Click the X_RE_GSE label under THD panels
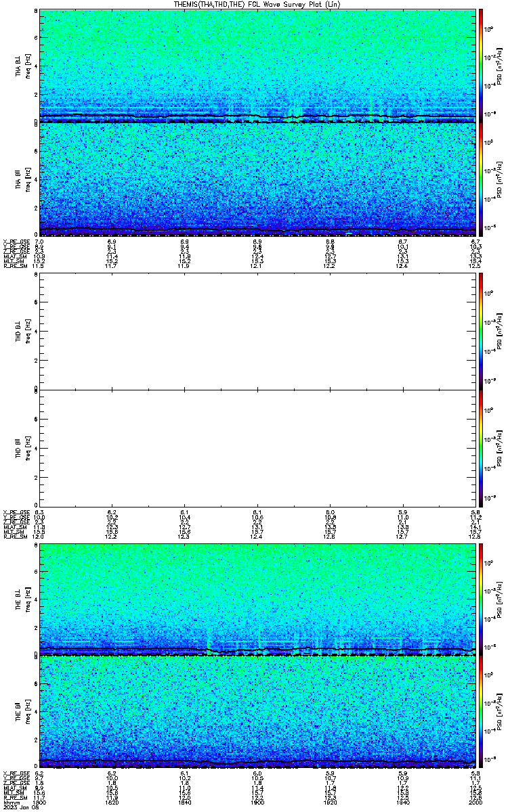 (x=16, y=511)
